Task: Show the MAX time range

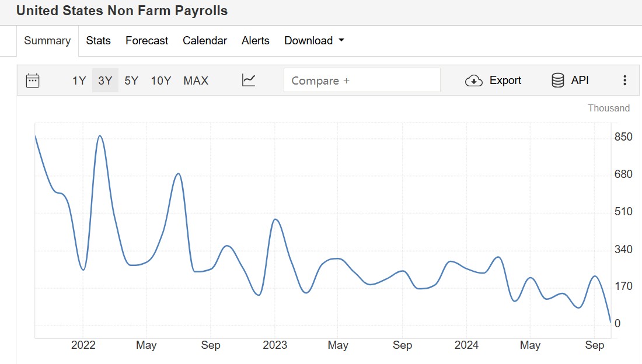Action: click(x=196, y=80)
